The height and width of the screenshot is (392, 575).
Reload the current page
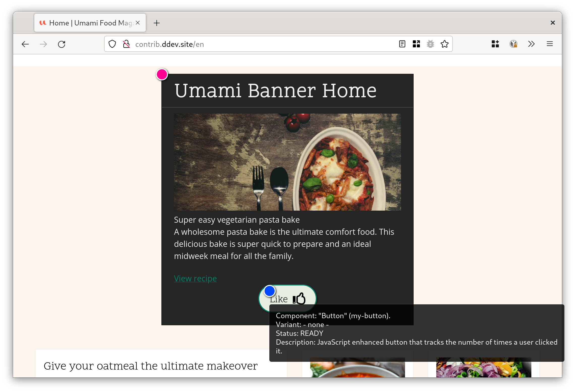pos(62,44)
